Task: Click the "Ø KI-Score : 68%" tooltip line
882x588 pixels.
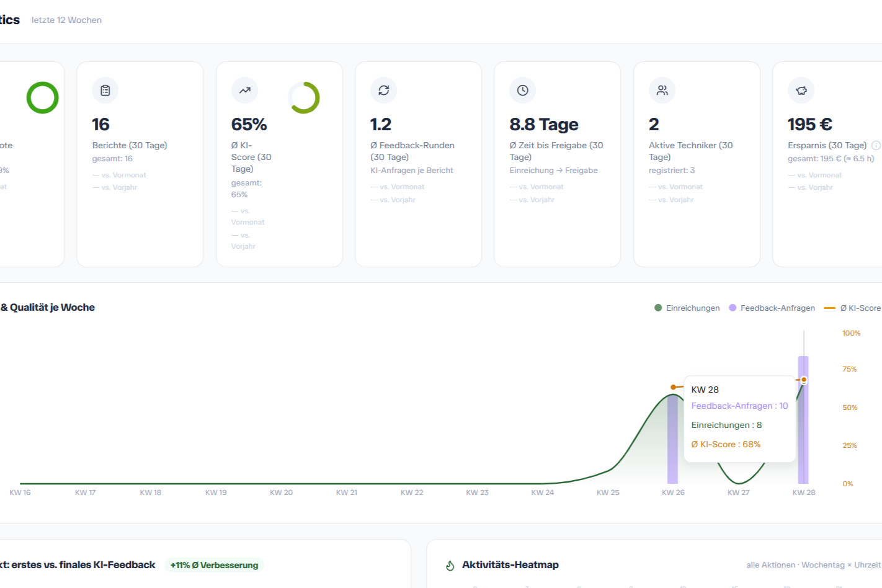Action: [726, 444]
